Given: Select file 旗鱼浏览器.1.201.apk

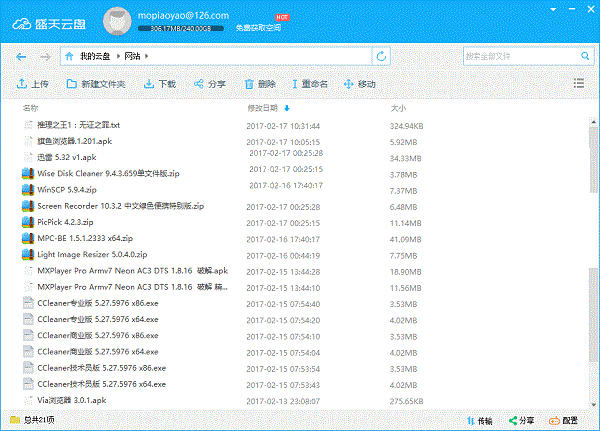Looking at the screenshot, I should [75, 141].
